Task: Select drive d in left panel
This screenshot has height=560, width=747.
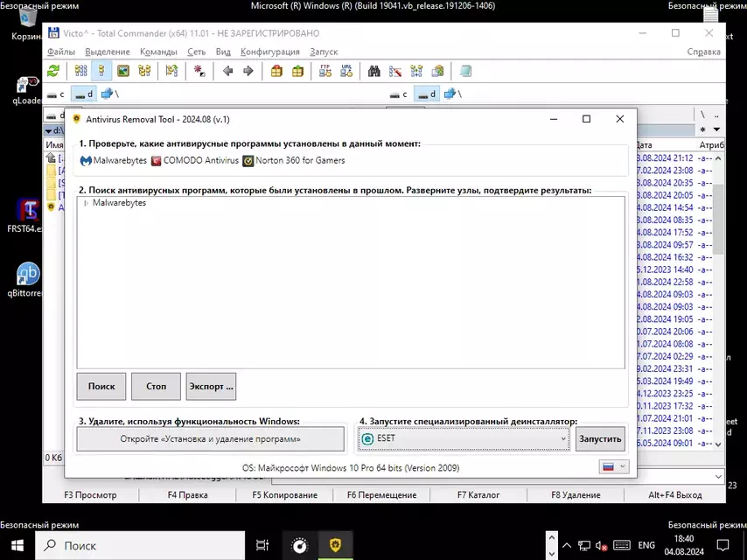Action: coord(84,94)
